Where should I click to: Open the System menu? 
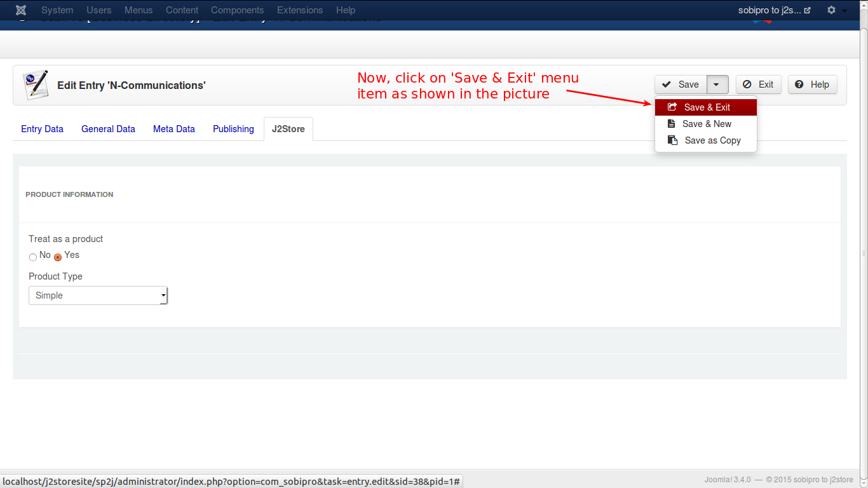57,10
